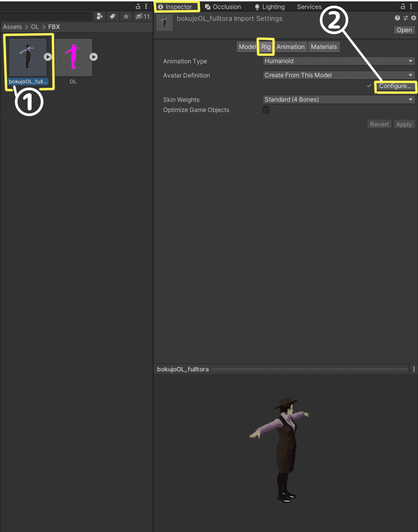Open the Lighting panel tab
The height and width of the screenshot is (532, 418).
click(x=270, y=7)
